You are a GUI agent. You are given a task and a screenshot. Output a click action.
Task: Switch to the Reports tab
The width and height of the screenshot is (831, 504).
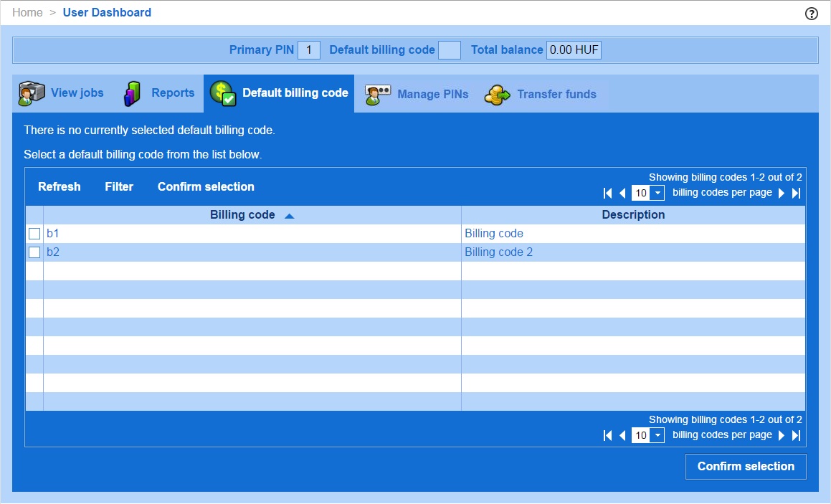(x=173, y=92)
